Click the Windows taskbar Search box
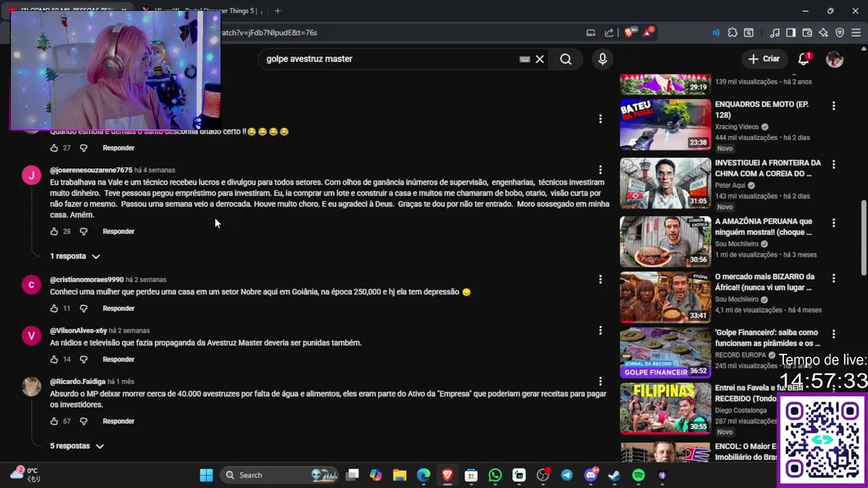 point(280,475)
